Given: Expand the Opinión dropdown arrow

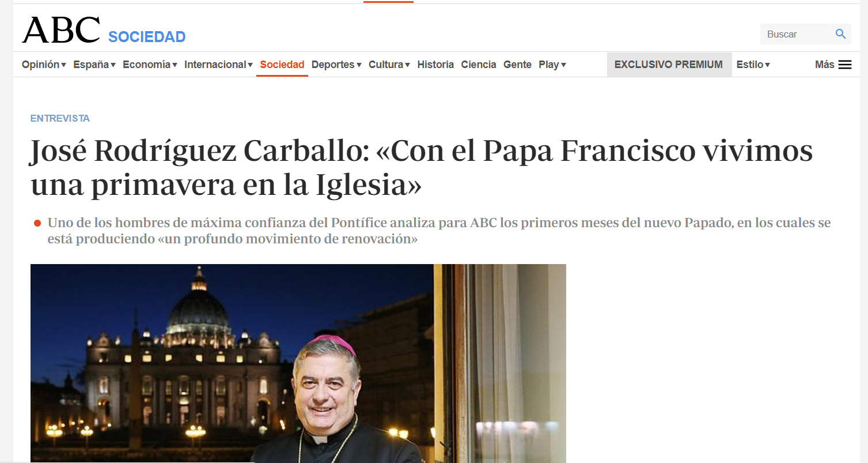Looking at the screenshot, I should 63,65.
